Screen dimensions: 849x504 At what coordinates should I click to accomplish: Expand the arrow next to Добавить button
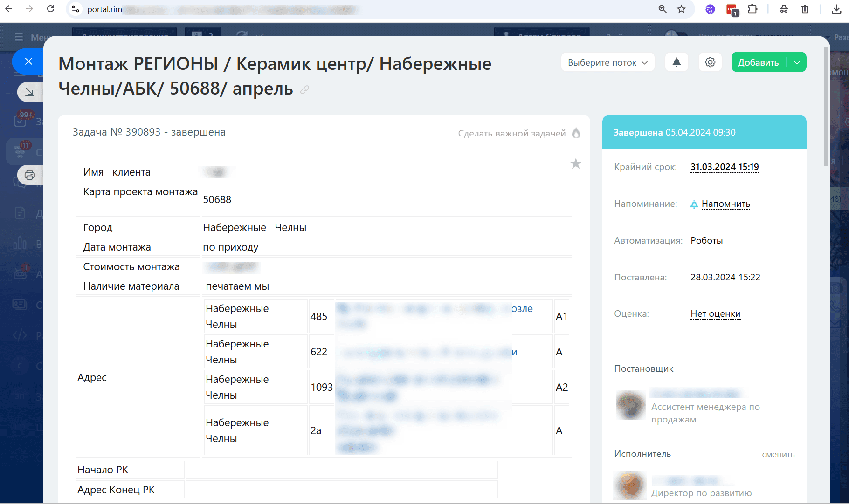(x=797, y=62)
